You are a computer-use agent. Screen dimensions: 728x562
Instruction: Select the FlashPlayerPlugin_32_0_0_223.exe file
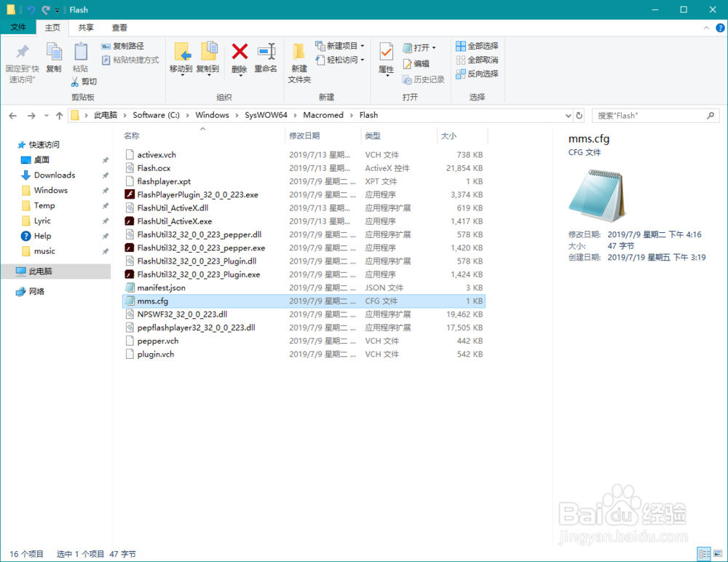point(198,194)
